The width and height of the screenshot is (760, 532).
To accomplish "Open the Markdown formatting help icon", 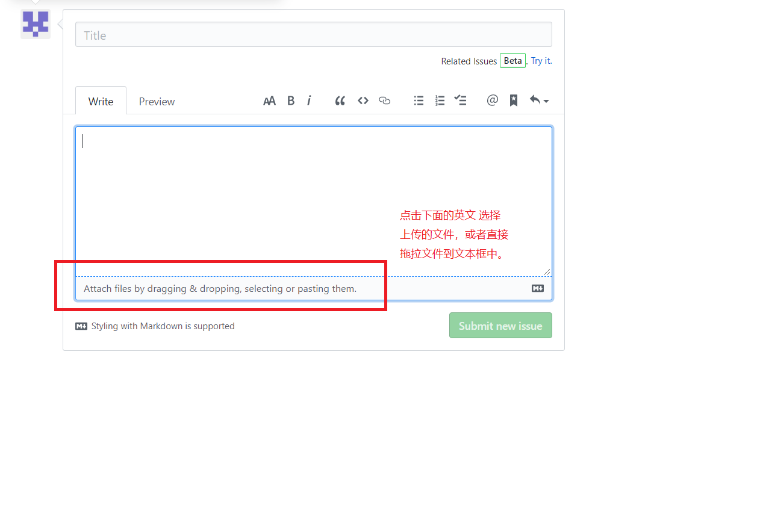I will point(537,288).
